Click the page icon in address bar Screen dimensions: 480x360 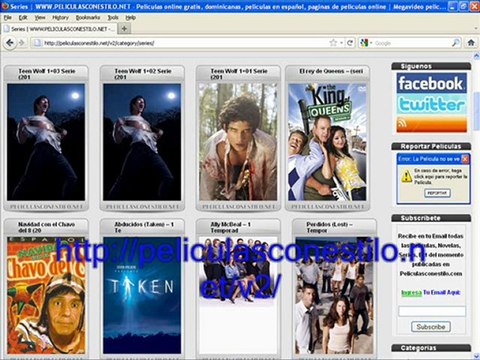tap(37, 43)
